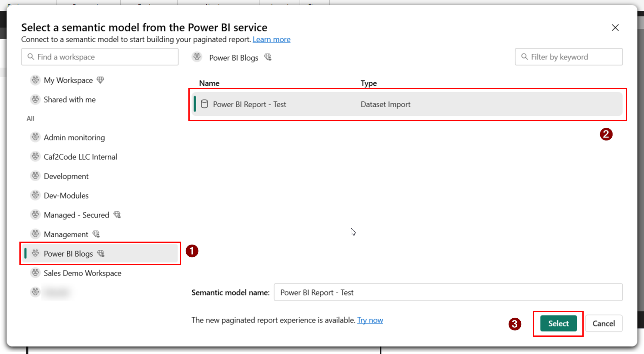The image size is (644, 354).
Task: Click the dataset cylinder icon for Power BI Report - Test
Action: click(204, 104)
